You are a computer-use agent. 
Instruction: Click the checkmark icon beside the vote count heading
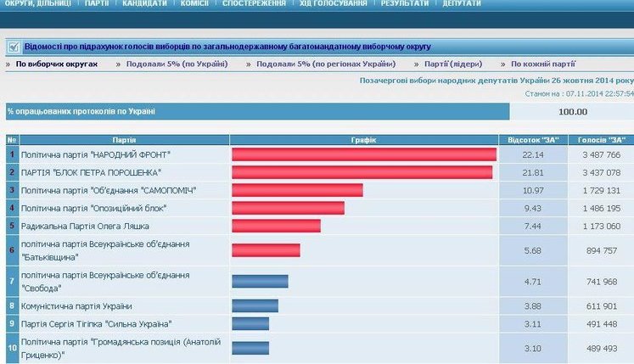click(x=14, y=48)
